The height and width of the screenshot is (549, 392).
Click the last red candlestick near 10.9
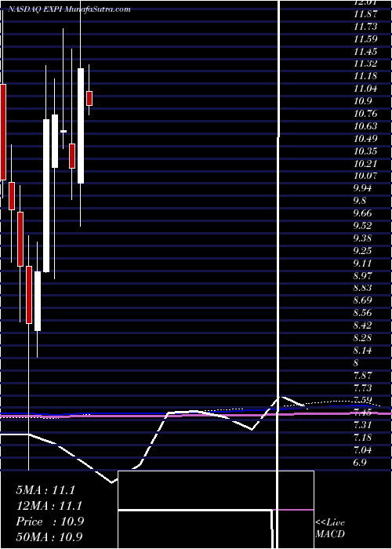click(89, 98)
